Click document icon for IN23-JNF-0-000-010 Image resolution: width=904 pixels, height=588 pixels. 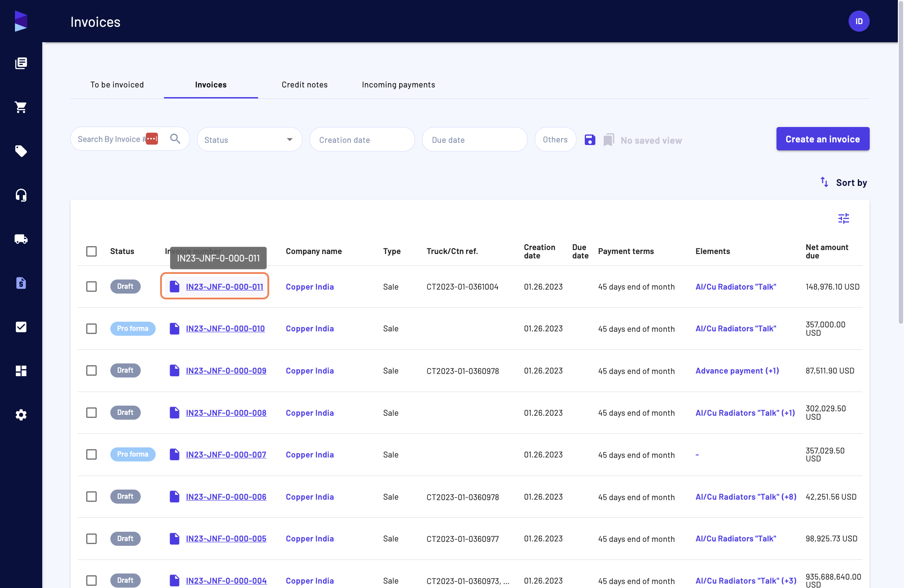(175, 329)
